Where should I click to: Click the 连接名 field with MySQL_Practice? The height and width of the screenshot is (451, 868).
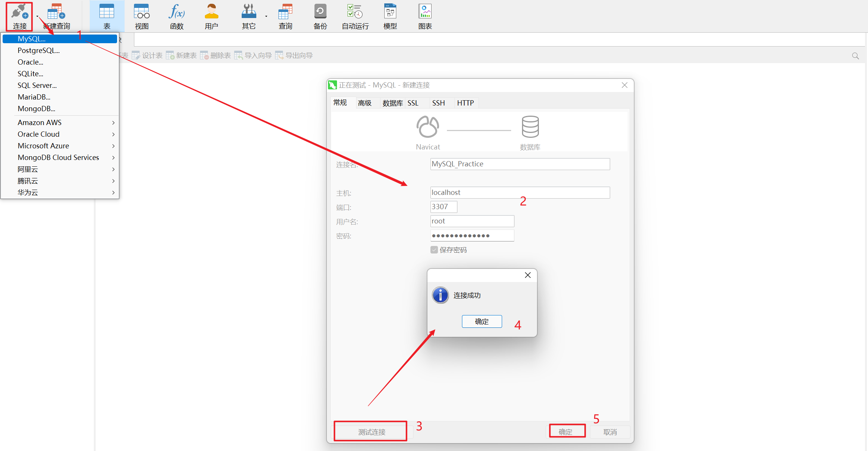(x=520, y=164)
